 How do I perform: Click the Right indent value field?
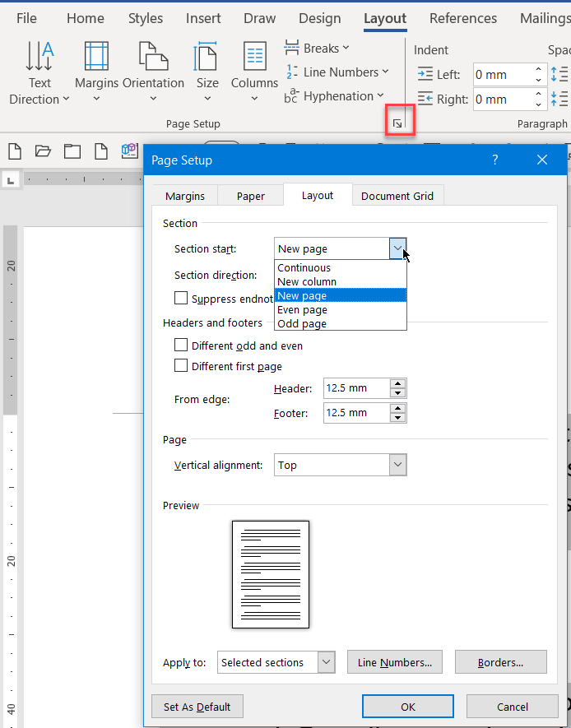pyautogui.click(x=503, y=100)
